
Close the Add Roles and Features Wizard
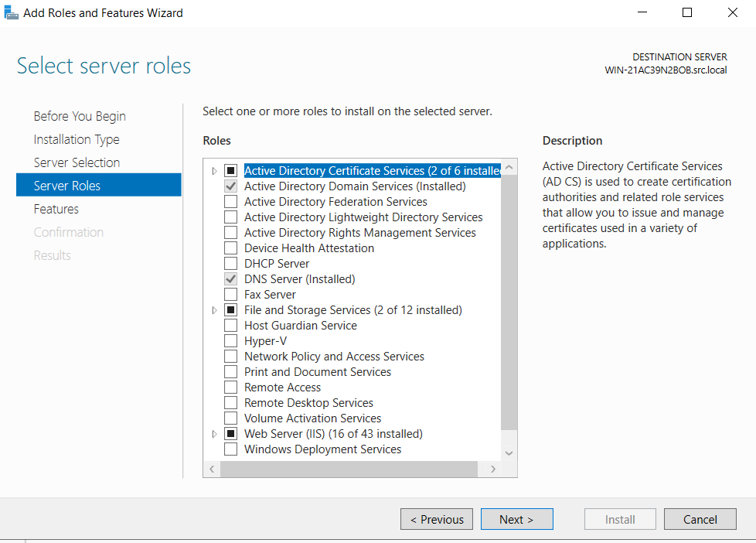pyautogui.click(x=732, y=12)
